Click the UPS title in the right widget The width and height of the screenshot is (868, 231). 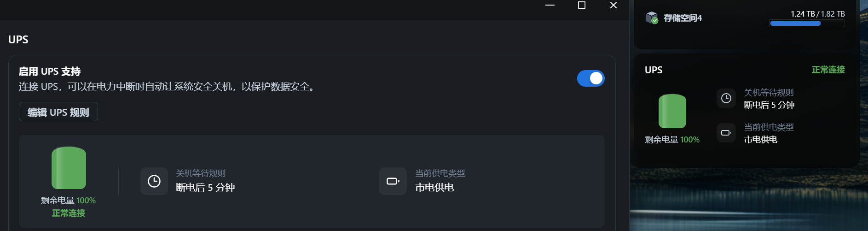click(654, 70)
